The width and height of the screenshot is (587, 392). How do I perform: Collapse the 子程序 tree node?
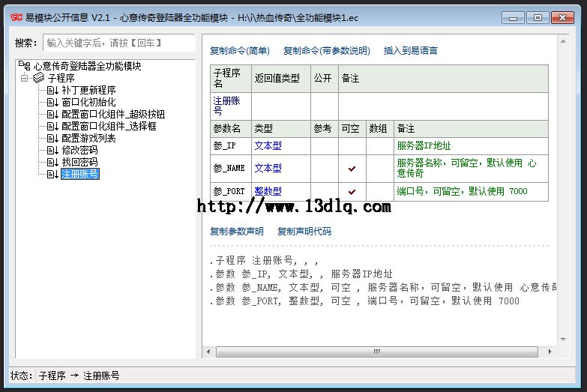point(24,78)
